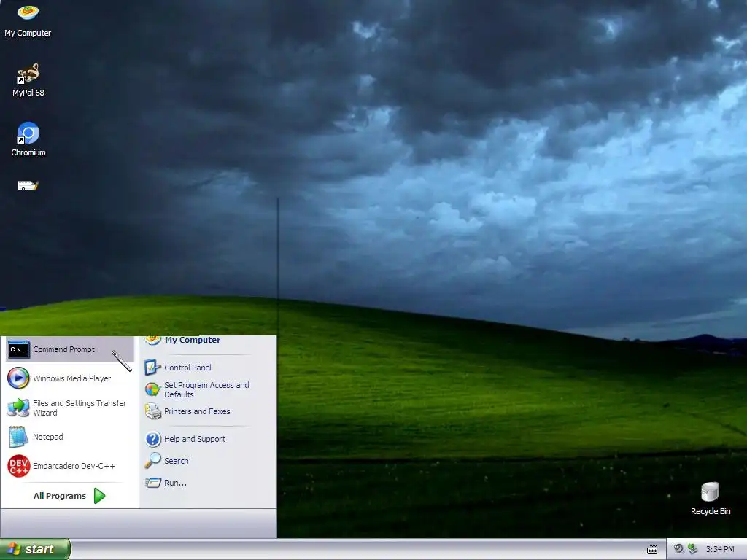Click the keyboard icon on the taskbar
Screen dimensions: 747x560
point(652,550)
